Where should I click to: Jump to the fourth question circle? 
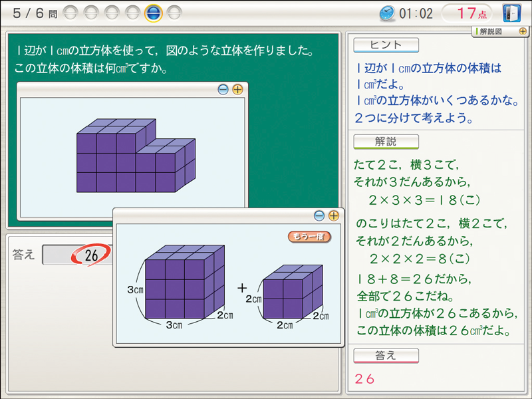(133, 12)
